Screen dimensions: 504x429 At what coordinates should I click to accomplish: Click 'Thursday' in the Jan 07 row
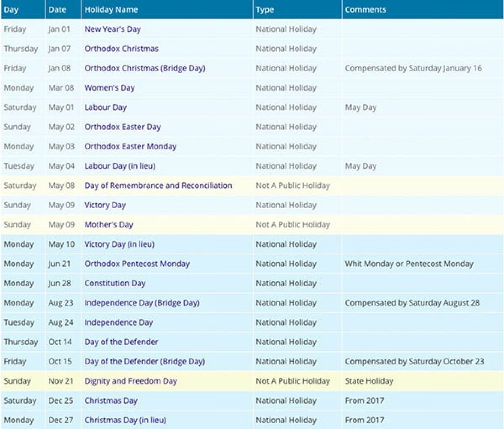pyautogui.click(x=21, y=49)
